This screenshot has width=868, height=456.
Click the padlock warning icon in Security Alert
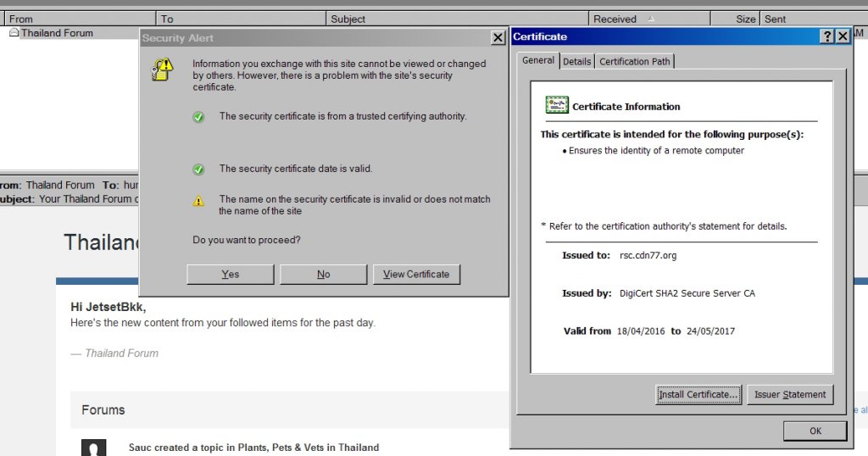coord(162,70)
